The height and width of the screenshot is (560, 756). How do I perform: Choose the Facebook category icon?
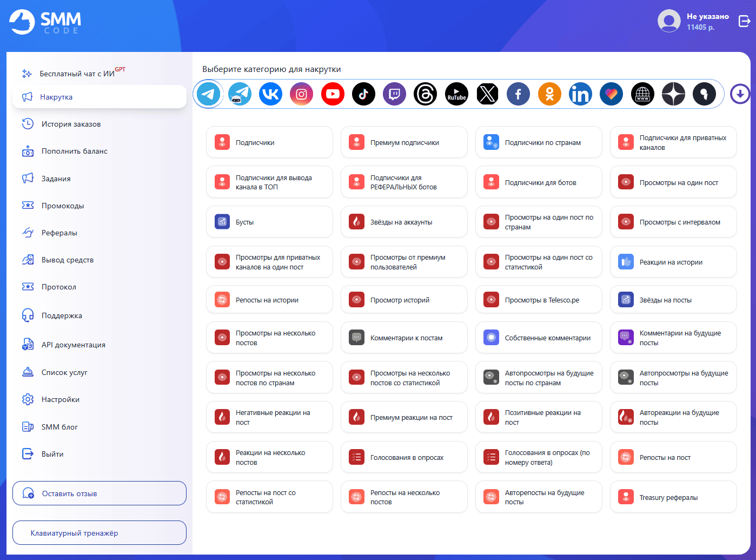pyautogui.click(x=518, y=94)
